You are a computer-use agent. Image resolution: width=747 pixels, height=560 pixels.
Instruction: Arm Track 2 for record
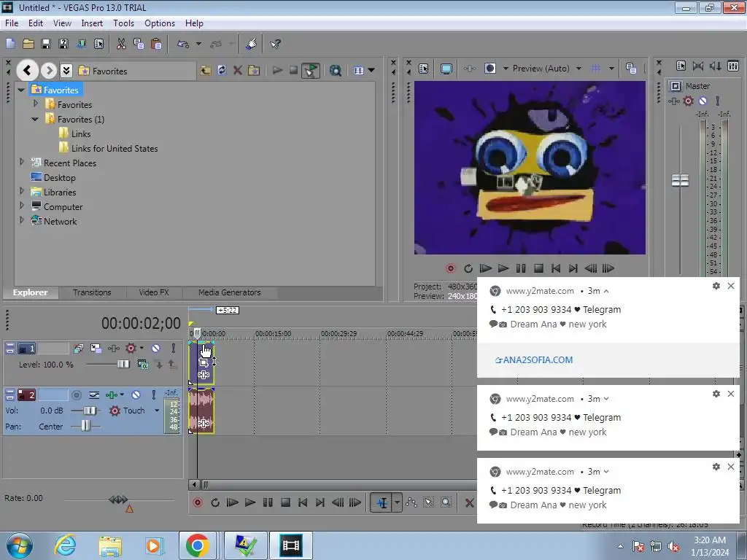tap(76, 394)
